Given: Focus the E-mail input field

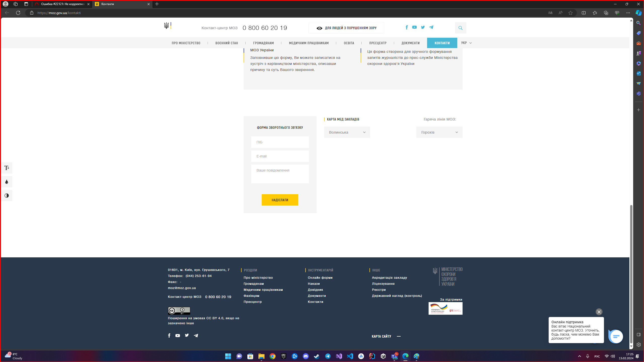Looking at the screenshot, I should [280, 156].
